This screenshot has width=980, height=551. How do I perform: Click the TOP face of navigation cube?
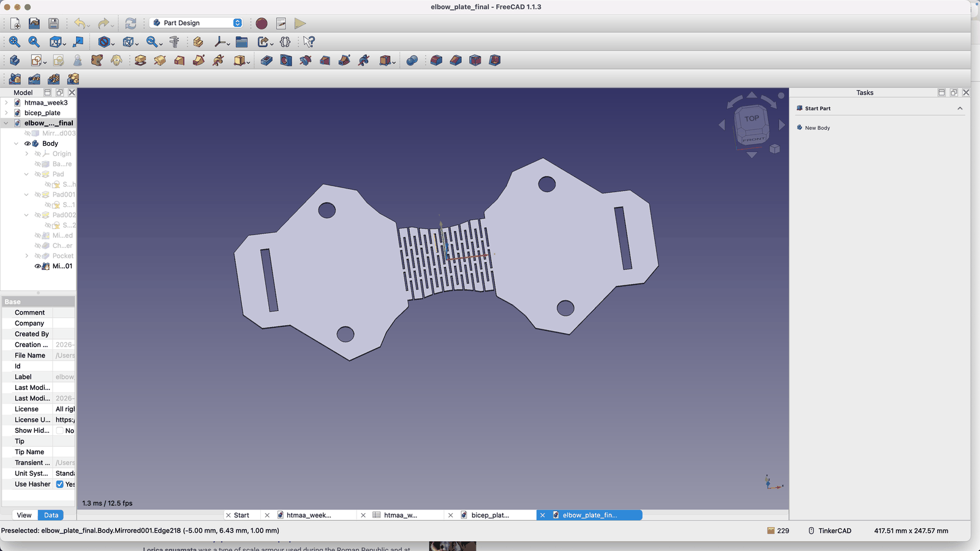pos(752,119)
